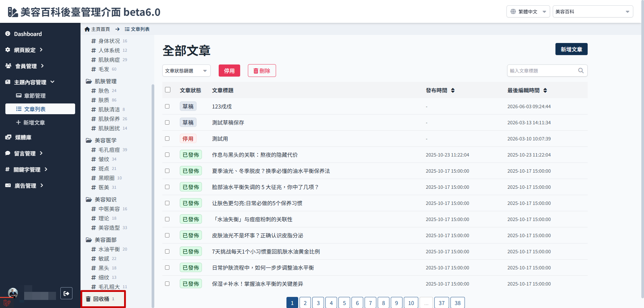
Task: Check the box for 123戌戌 article
Action: click(x=167, y=106)
